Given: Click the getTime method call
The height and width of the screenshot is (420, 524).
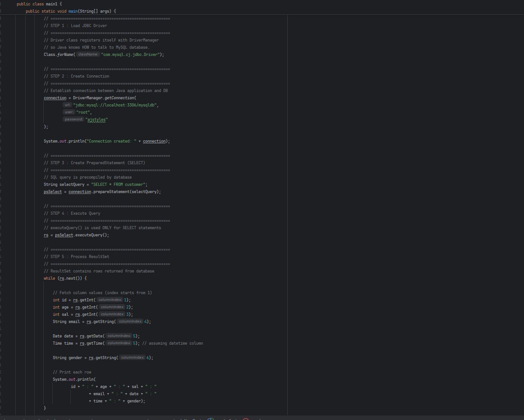Looking at the screenshot, I should click(94, 343).
